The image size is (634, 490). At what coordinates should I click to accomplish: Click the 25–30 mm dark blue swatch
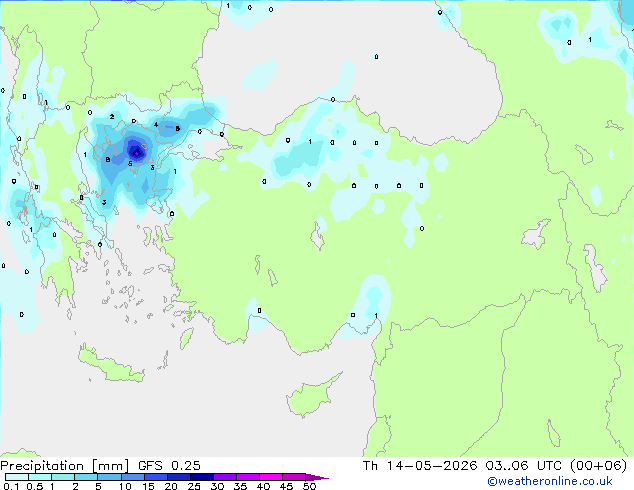click(x=201, y=477)
